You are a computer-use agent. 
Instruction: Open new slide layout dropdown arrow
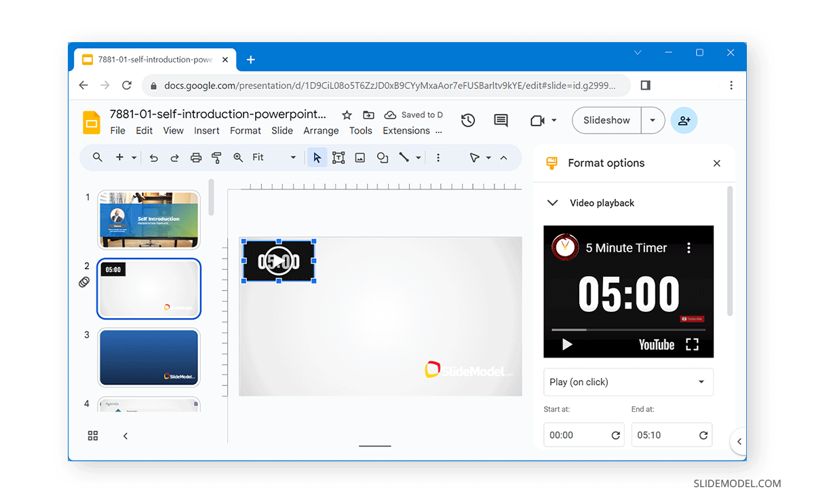coord(134,157)
